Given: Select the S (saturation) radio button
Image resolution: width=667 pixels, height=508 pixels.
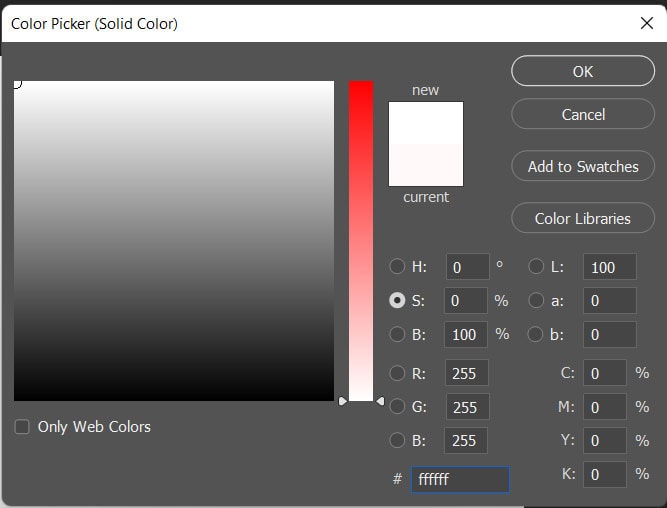Looking at the screenshot, I should point(397,300).
